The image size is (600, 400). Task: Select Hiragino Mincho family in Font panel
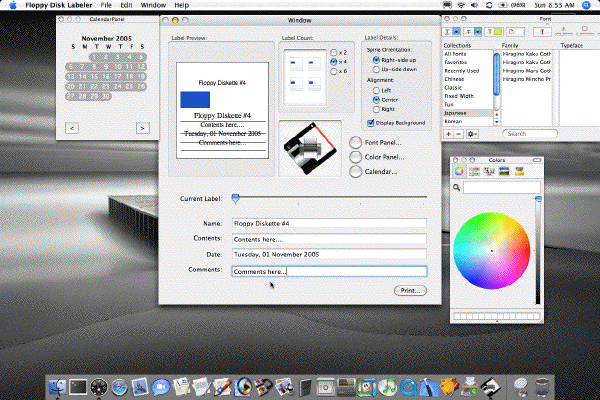(527, 79)
